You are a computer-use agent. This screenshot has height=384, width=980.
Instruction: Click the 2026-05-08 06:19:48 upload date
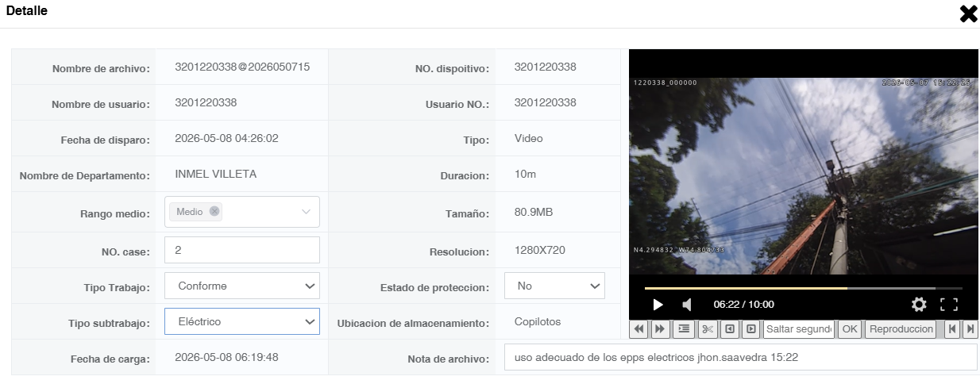tap(226, 357)
